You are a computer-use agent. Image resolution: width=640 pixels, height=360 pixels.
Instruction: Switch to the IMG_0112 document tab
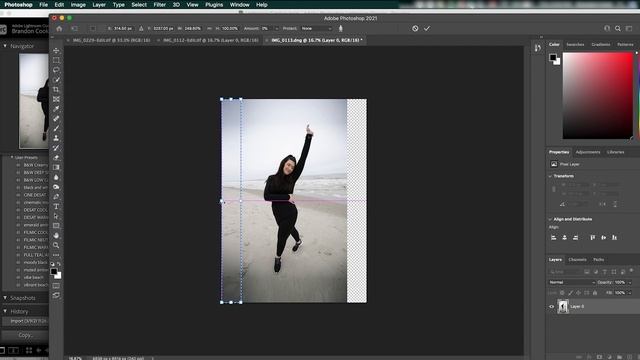tap(211, 40)
